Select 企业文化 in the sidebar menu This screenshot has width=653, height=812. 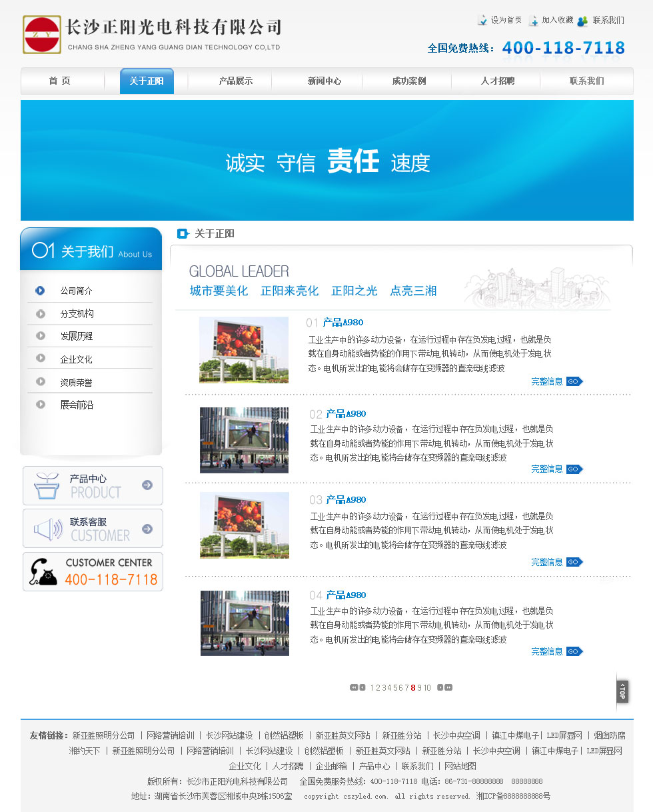coord(77,359)
